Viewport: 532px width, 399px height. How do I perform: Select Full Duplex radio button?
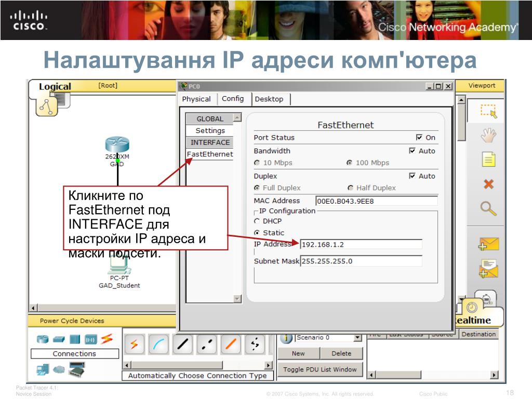(257, 188)
